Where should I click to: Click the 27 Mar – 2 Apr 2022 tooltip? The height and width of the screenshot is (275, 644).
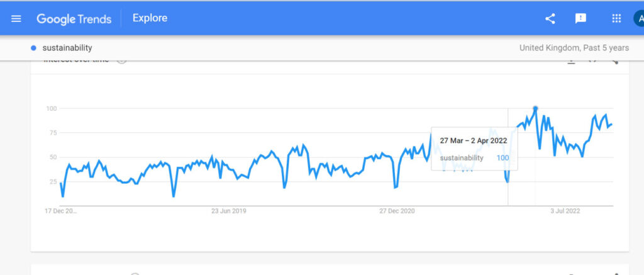474,148
